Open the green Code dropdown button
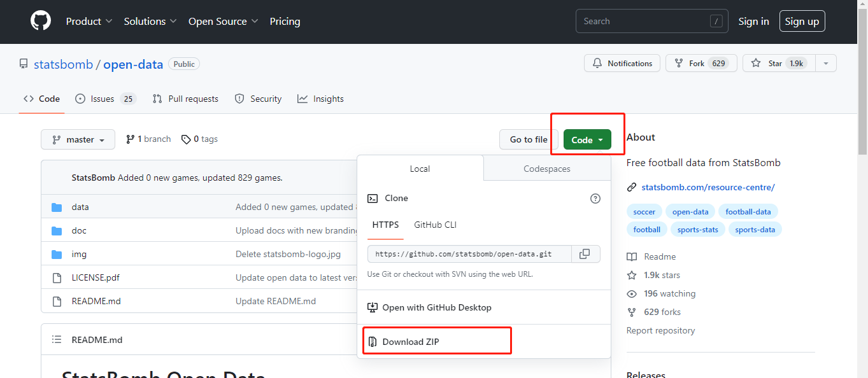The image size is (868, 378). (x=587, y=140)
